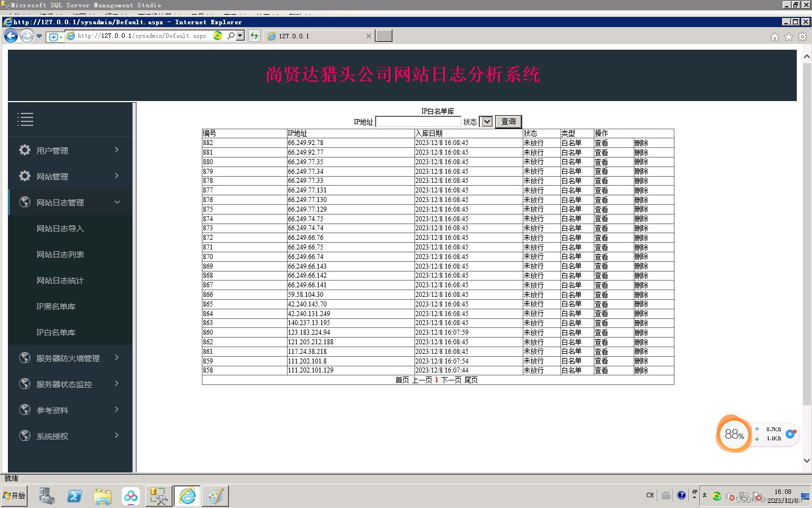Expand the 服务器防火墙管理 chevron
812x508 pixels.
pos(117,357)
